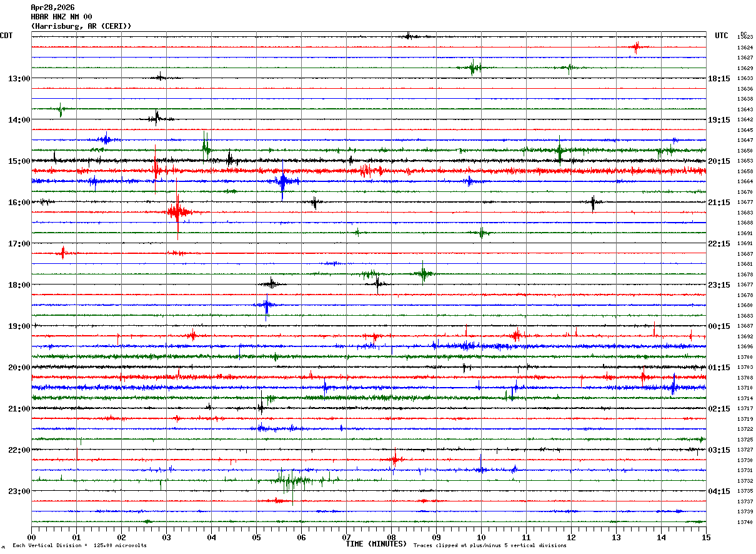
Task: Click the DC offset value 13664
Action: click(x=745, y=181)
